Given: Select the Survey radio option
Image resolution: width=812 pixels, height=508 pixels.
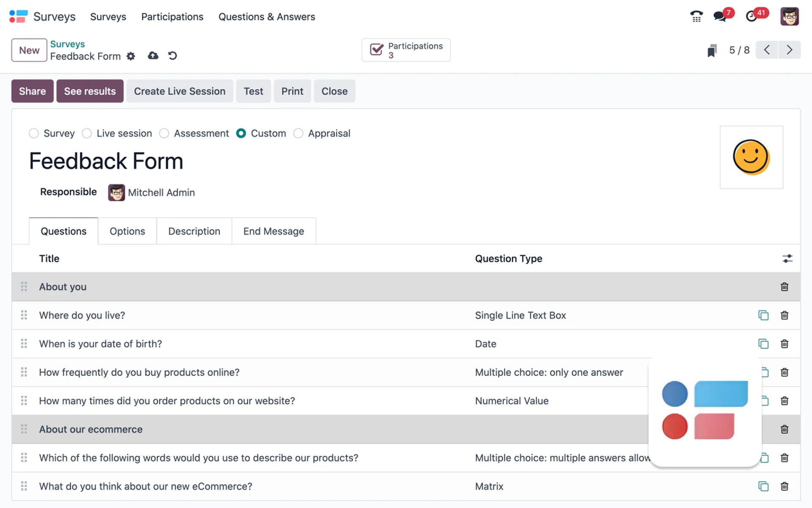Looking at the screenshot, I should tap(34, 133).
